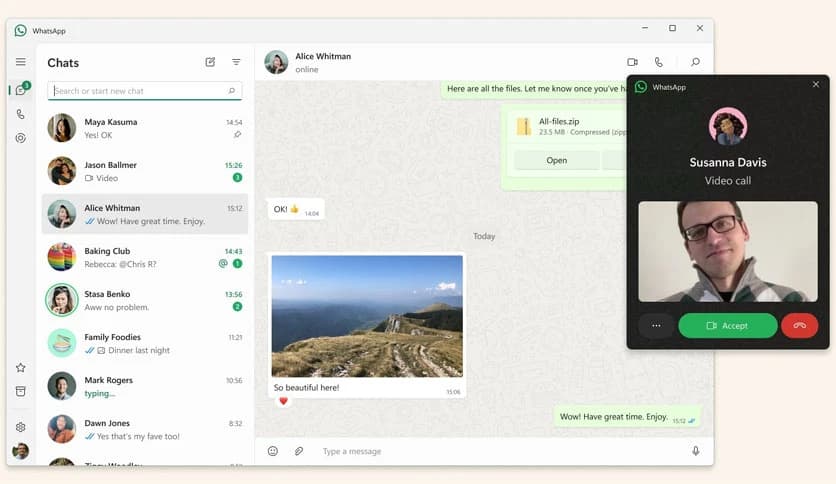The image size is (836, 484).
Task: Open the emoji picker in the message bar
Action: click(x=273, y=451)
